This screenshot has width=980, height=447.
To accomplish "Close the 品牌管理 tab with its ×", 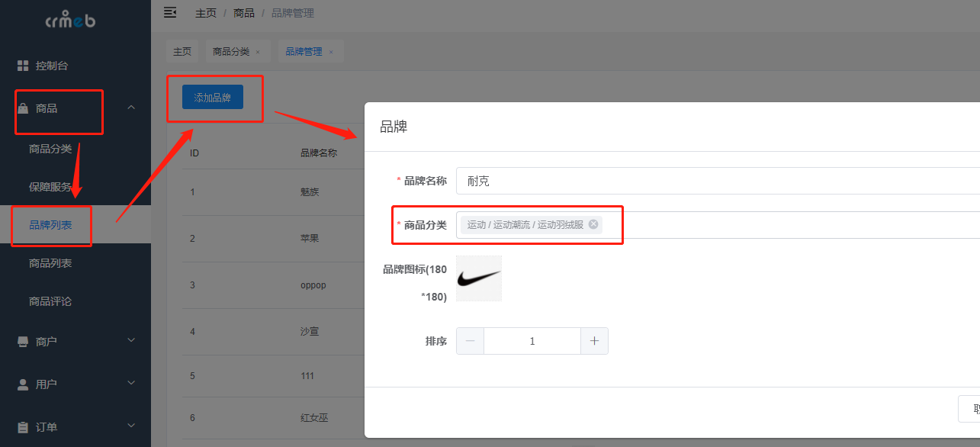I will pyautogui.click(x=329, y=51).
